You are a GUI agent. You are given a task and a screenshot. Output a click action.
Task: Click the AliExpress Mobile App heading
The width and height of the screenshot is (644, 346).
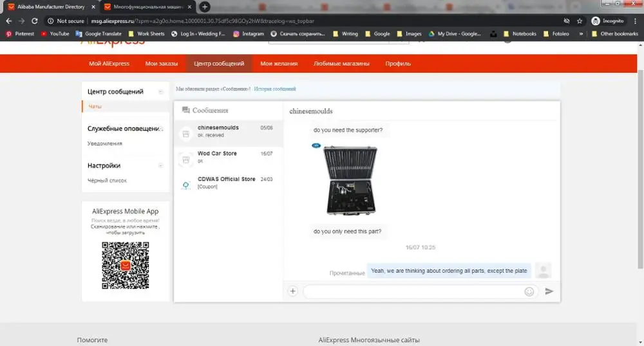[x=126, y=211]
